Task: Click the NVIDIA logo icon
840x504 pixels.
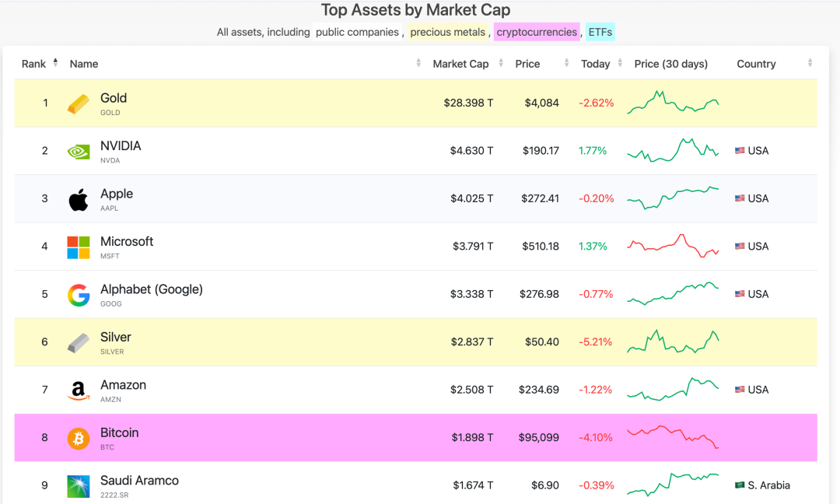Action: click(x=79, y=152)
